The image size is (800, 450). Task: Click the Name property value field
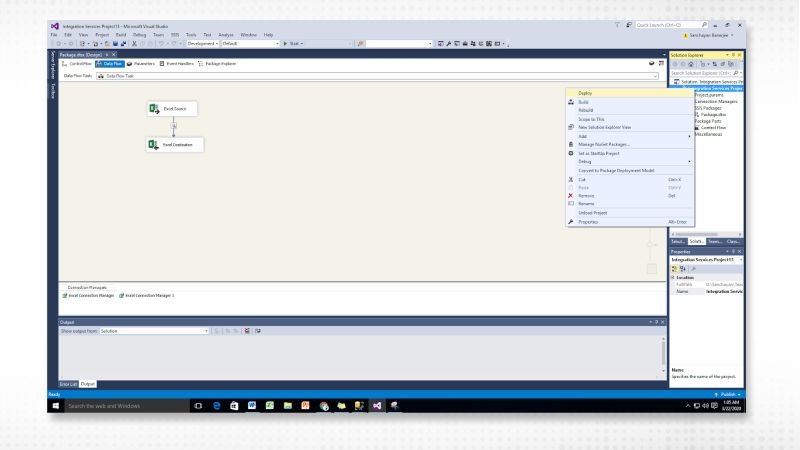click(724, 291)
